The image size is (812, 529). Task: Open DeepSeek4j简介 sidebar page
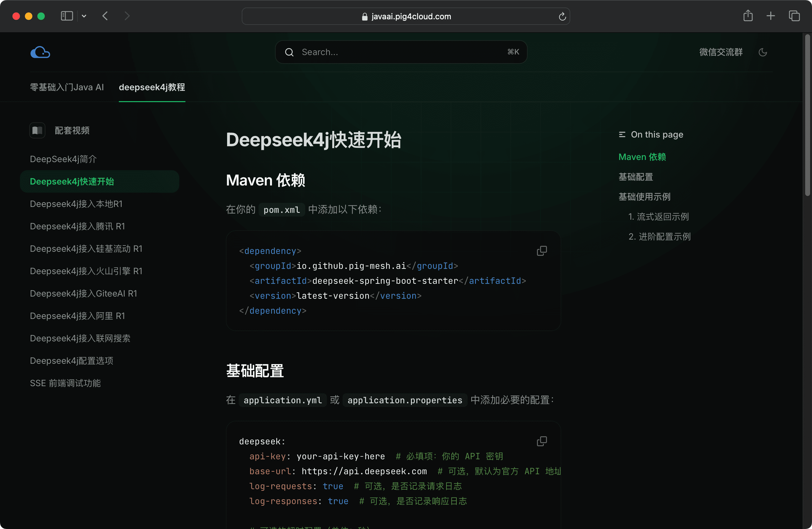coord(63,159)
